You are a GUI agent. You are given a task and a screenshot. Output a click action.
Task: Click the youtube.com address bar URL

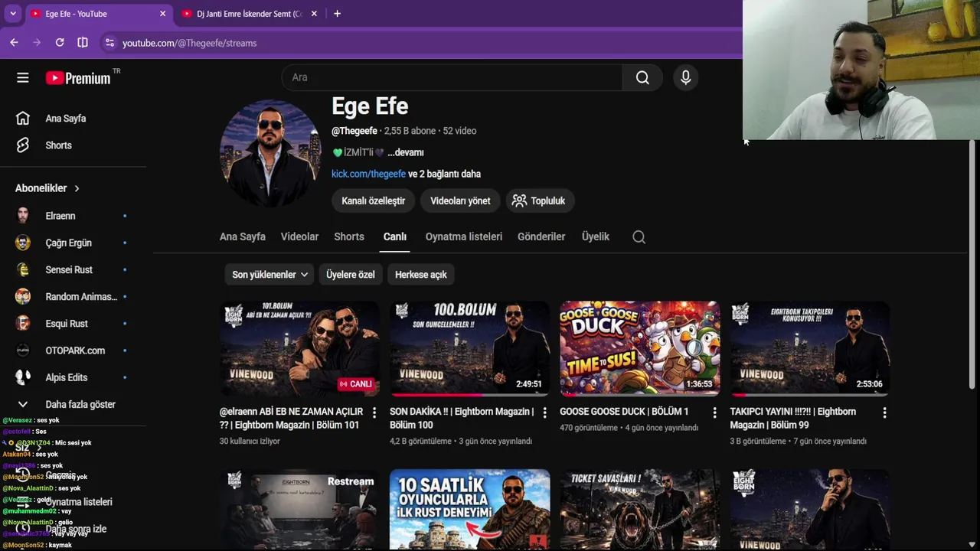pyautogui.click(x=189, y=43)
